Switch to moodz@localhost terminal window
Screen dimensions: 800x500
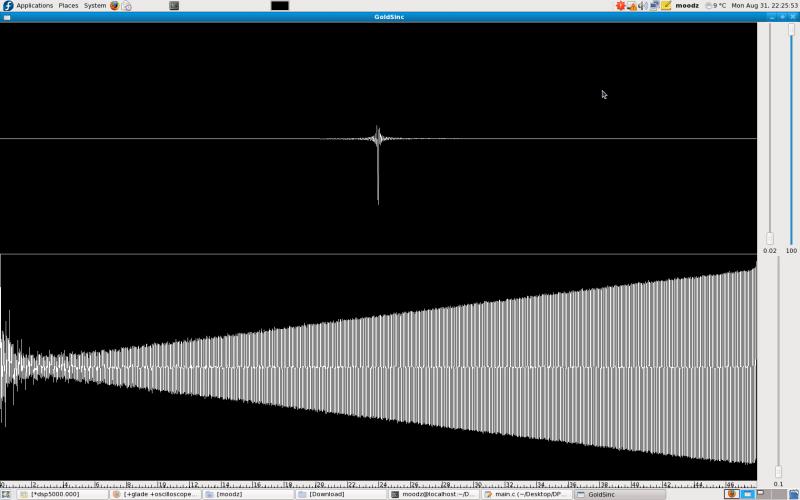(434, 494)
